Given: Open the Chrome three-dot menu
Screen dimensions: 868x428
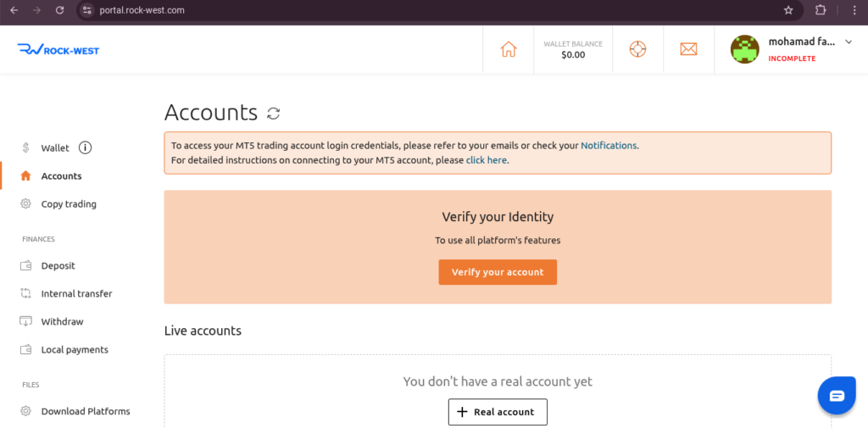Looking at the screenshot, I should tap(854, 10).
